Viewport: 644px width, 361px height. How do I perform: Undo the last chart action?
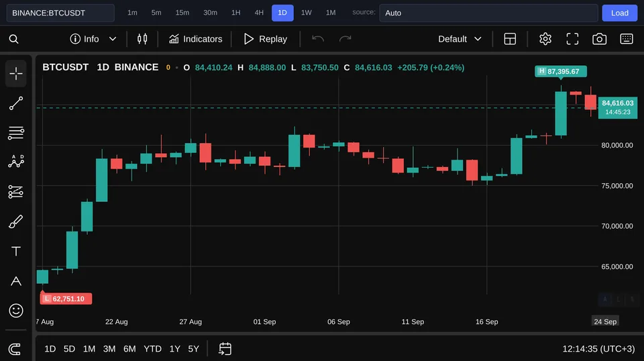318,39
